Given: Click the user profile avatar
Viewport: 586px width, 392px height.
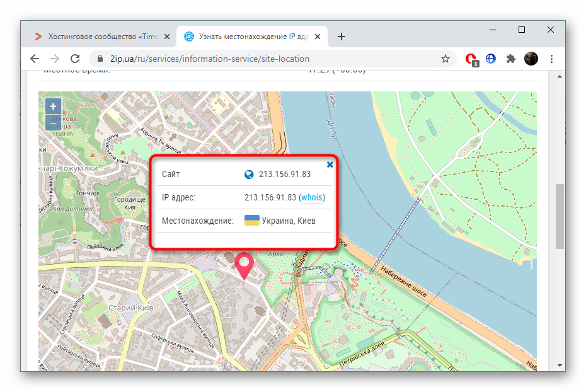Looking at the screenshot, I should pos(531,59).
